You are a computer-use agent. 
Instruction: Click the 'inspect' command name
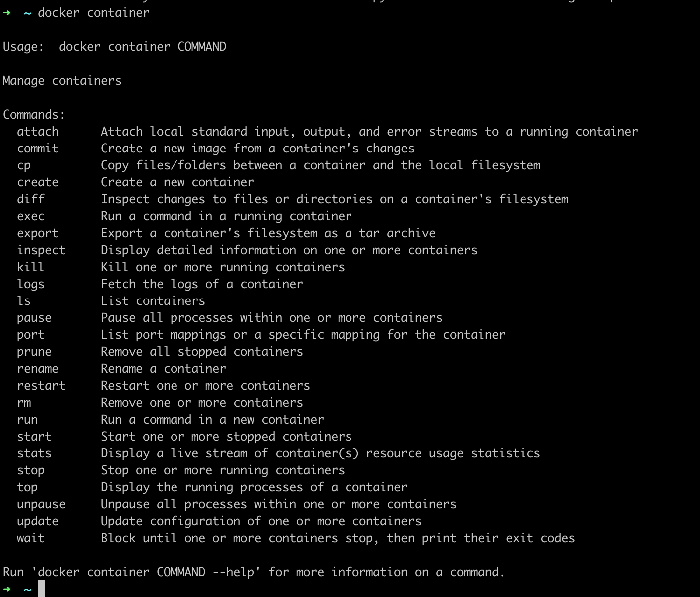pos(41,250)
